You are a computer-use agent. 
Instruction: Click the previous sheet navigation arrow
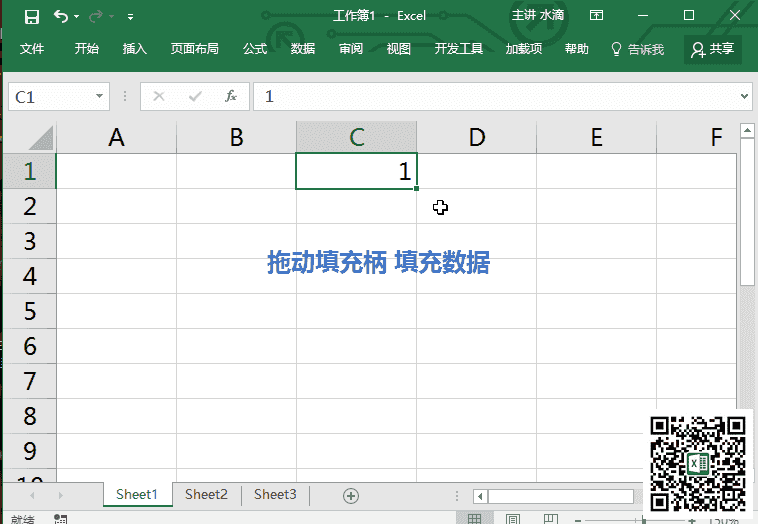point(32,495)
